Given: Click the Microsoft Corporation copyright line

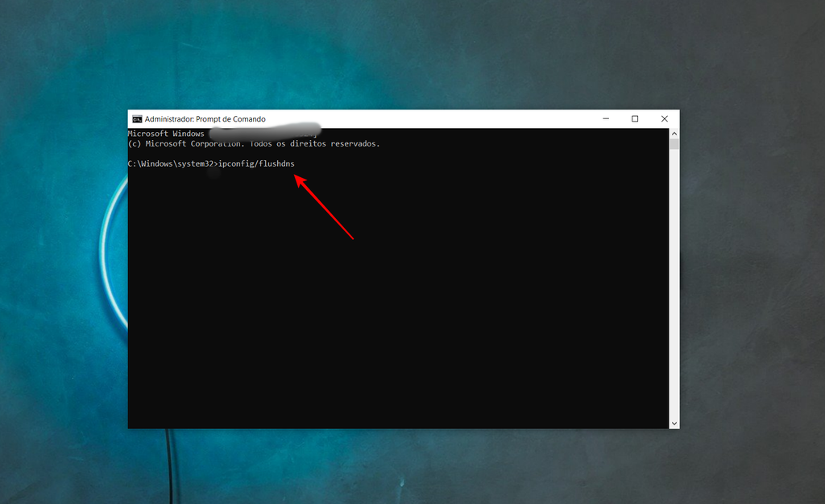Looking at the screenshot, I should 254,144.
